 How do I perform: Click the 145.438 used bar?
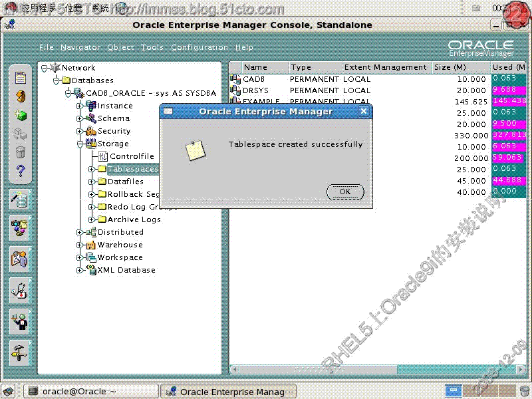point(509,101)
